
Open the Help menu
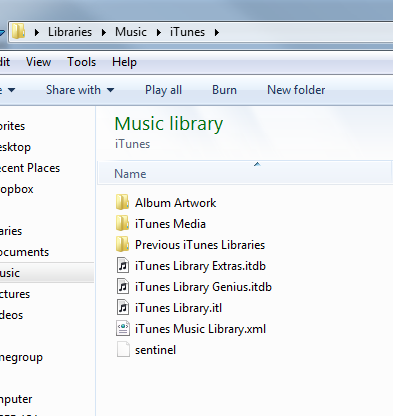(x=124, y=62)
